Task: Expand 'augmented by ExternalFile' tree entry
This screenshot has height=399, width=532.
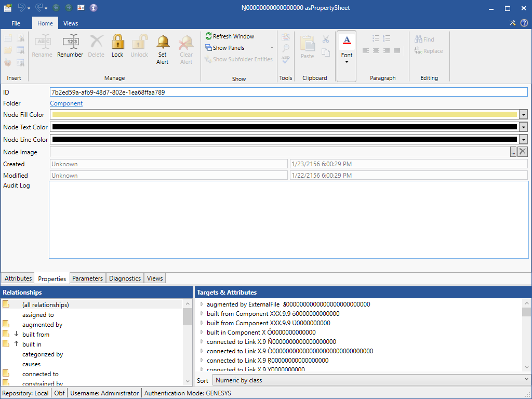Action: pos(202,304)
